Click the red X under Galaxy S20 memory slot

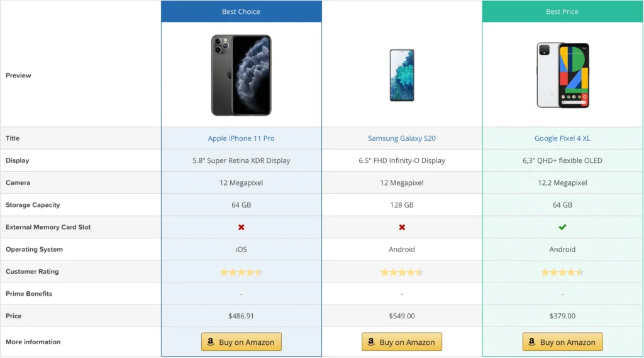402,227
